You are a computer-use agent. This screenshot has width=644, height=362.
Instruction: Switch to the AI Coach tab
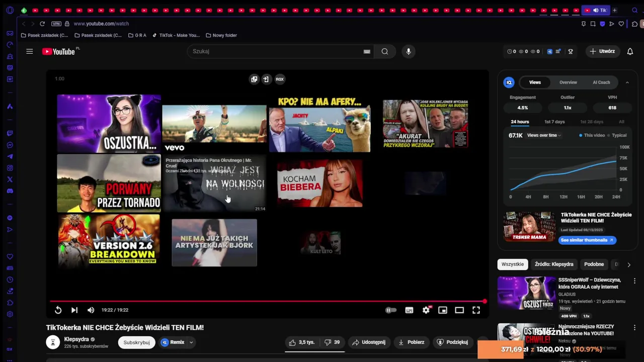(x=601, y=82)
